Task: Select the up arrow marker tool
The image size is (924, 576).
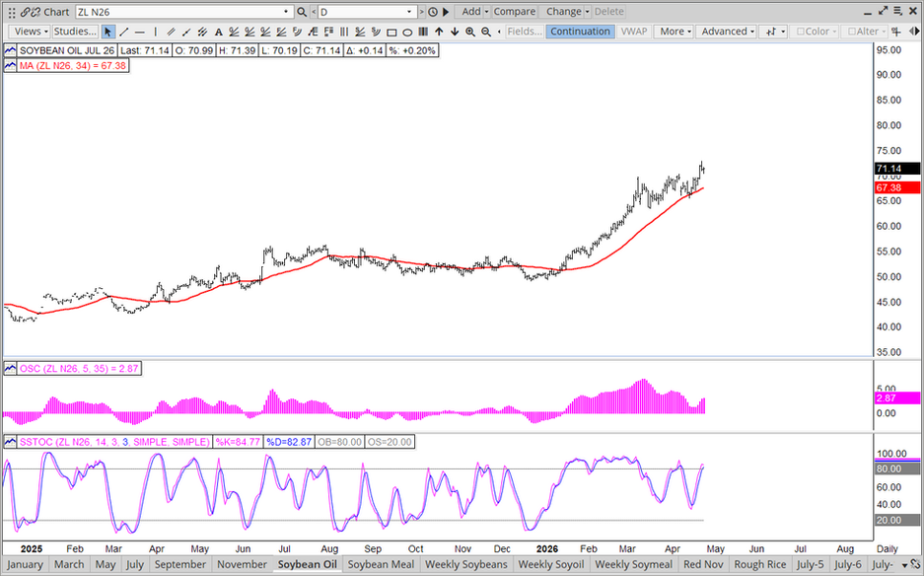Action: [x=439, y=32]
